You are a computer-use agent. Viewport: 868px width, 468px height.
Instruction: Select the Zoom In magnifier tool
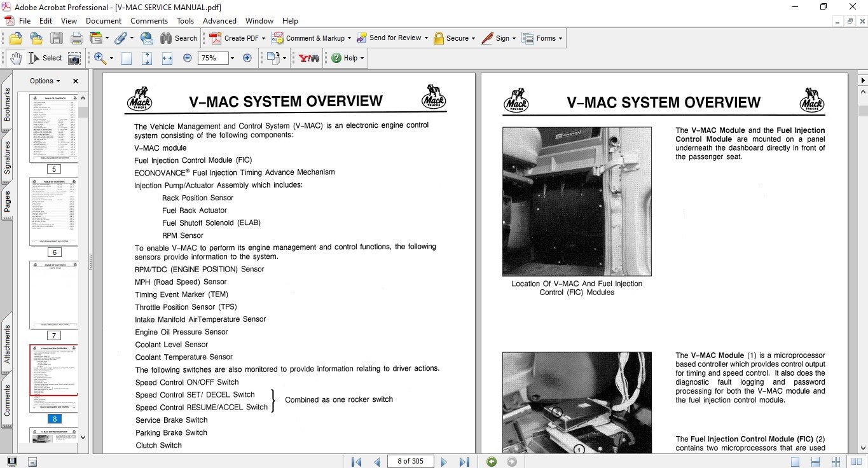pyautogui.click(x=100, y=58)
